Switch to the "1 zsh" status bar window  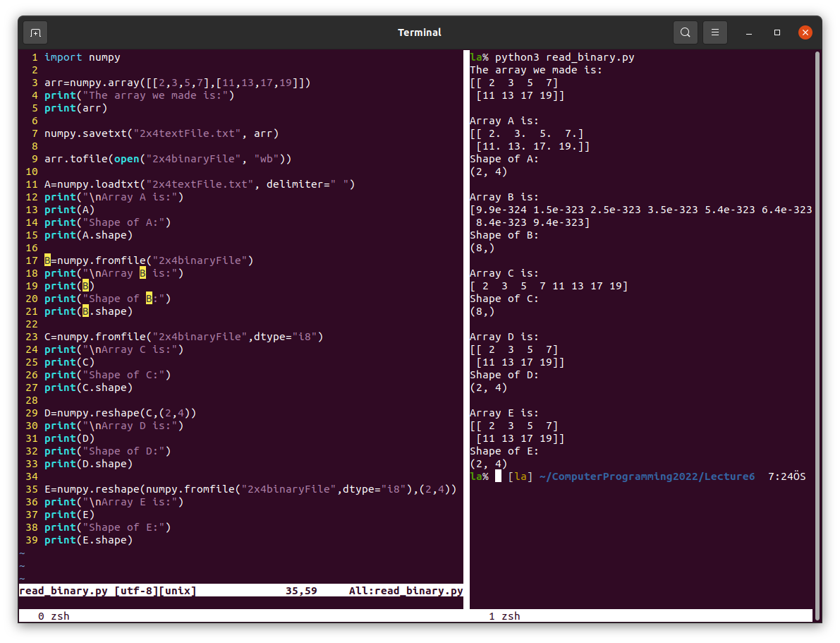click(x=504, y=616)
